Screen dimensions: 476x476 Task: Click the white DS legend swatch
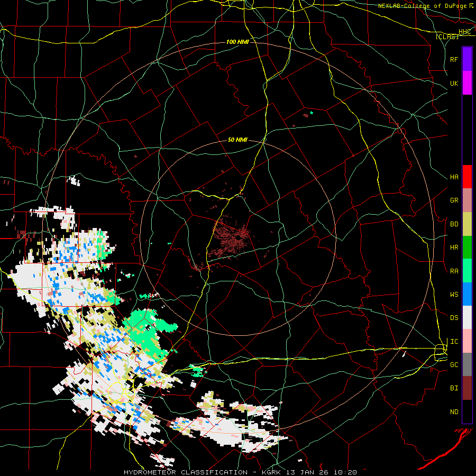(467, 317)
